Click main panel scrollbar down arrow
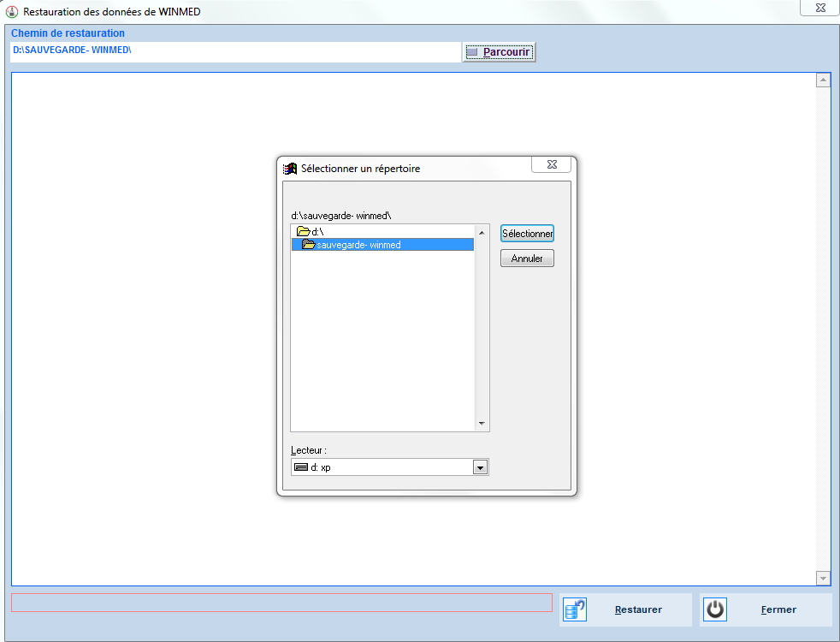The height and width of the screenshot is (642, 840). point(823,578)
